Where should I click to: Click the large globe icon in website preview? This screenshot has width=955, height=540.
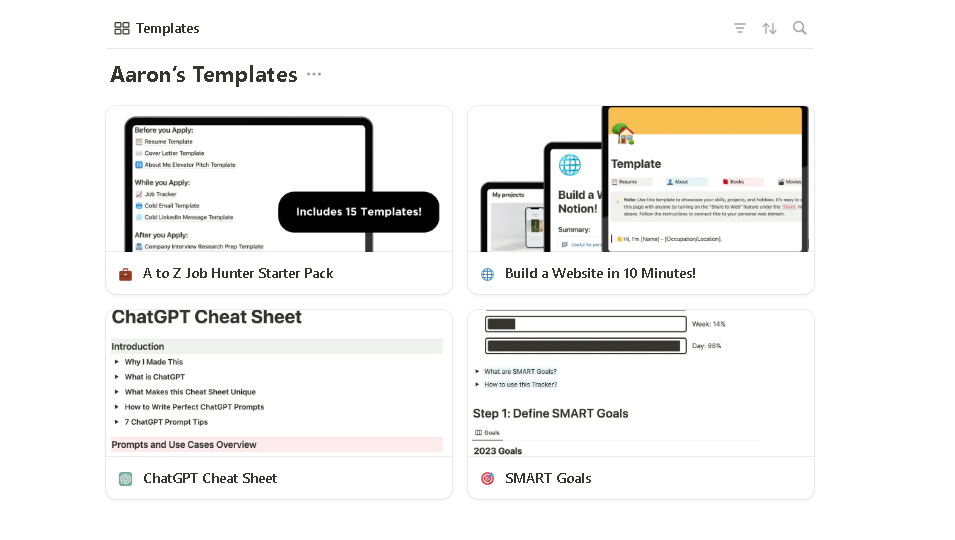pos(569,165)
